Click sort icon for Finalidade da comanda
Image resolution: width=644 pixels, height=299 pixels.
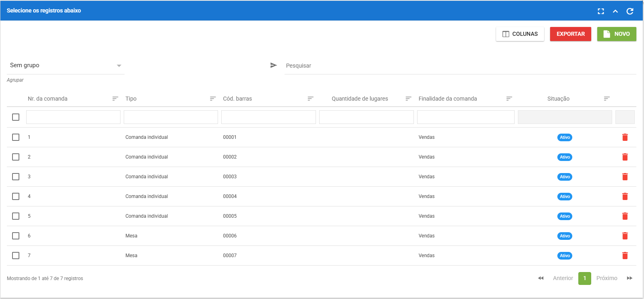click(x=509, y=99)
